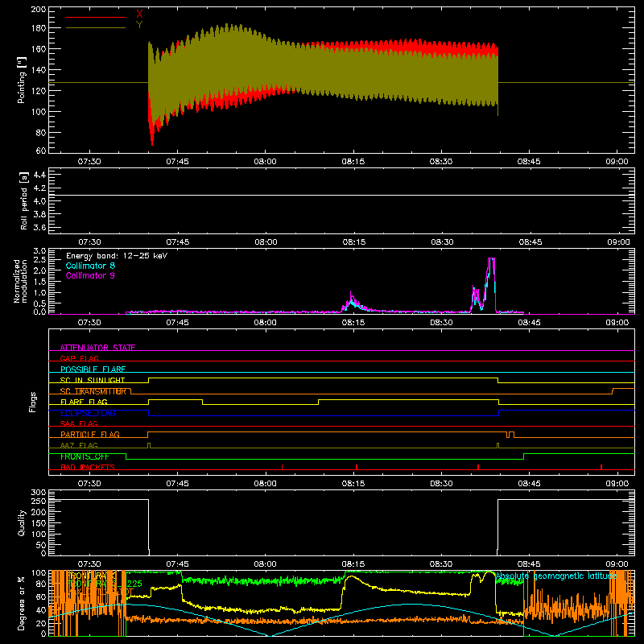Click the small modulation peak near 08:15

point(352,303)
